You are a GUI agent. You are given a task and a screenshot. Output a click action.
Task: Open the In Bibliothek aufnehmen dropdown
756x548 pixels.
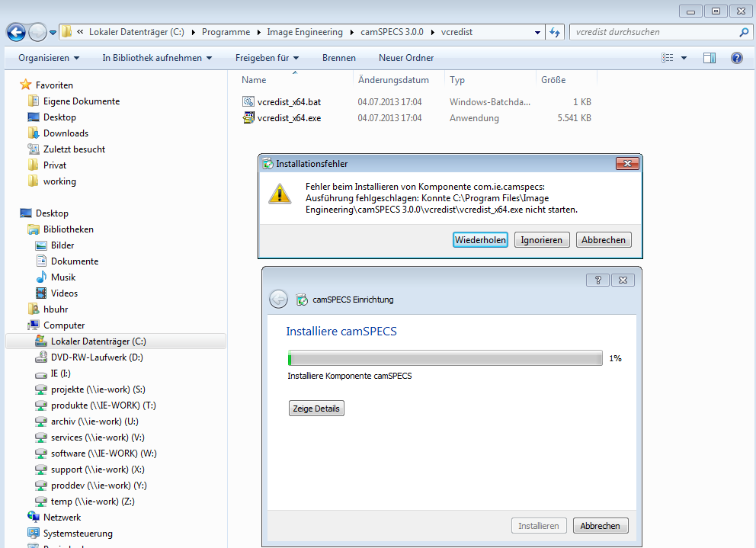pyautogui.click(x=158, y=58)
